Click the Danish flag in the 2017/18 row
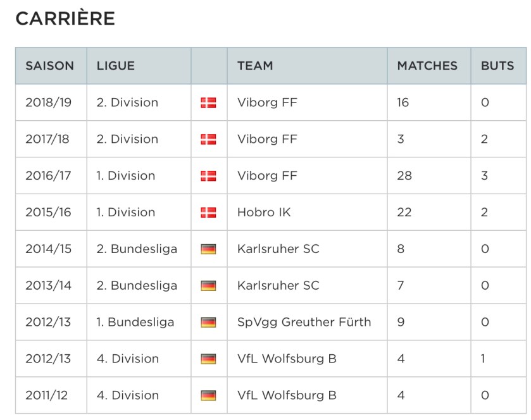The width and height of the screenshot is (531, 420). click(208, 139)
